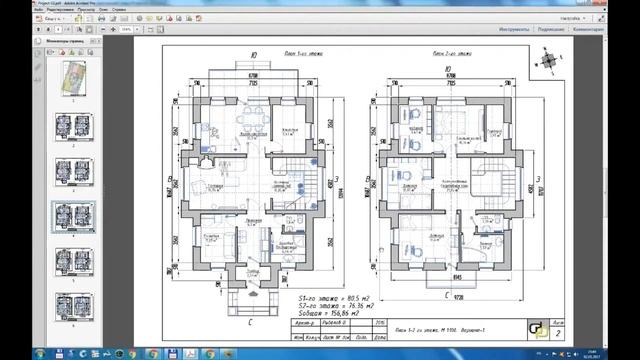640x360 pixels.
Task: Click the third thumbnails panel tool icon
Action: (x=72, y=52)
